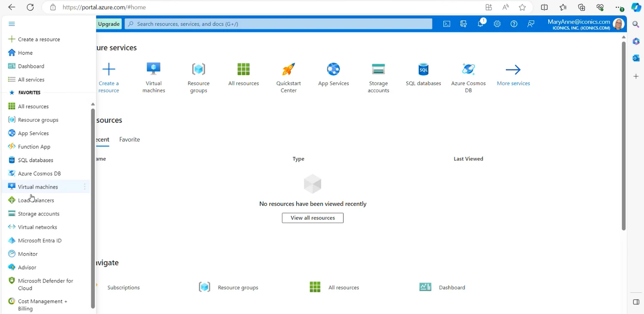Select Microsoft Entra ID in sidebar
Image resolution: width=644 pixels, height=314 pixels.
pyautogui.click(x=40, y=241)
